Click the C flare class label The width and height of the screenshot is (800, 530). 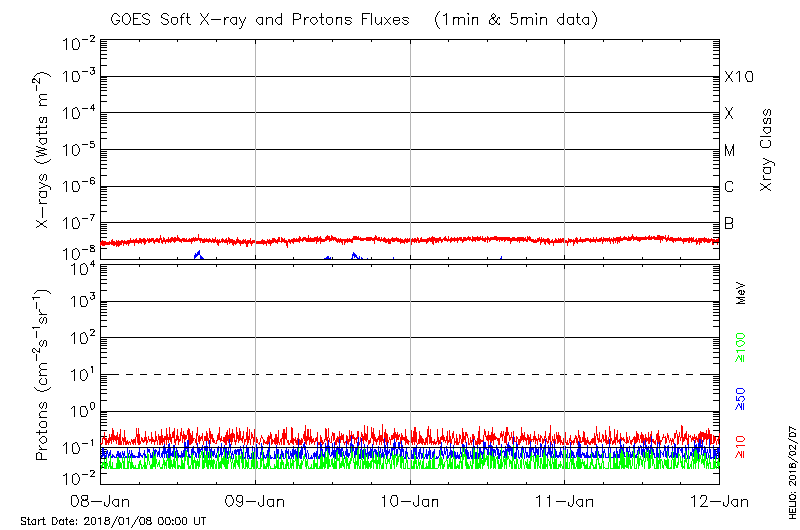tap(730, 187)
